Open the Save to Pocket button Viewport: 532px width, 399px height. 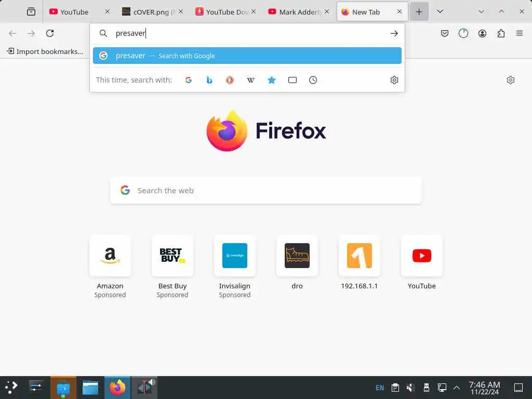[x=445, y=33]
